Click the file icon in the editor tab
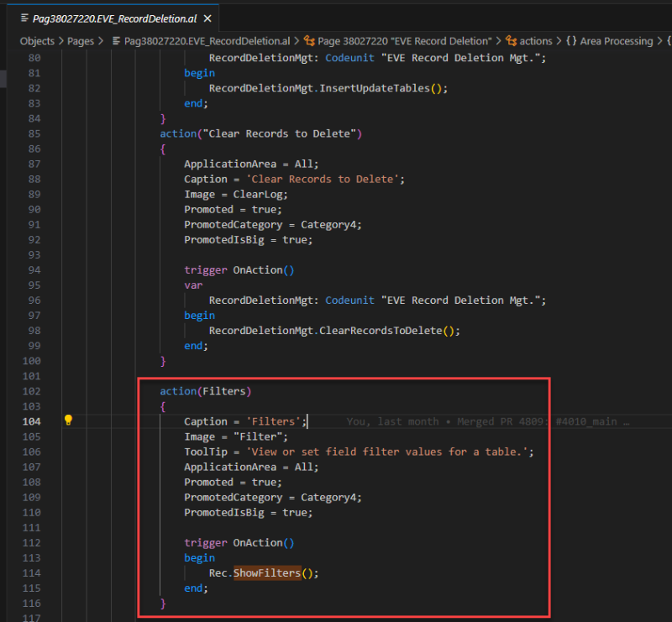Screen dimensions: 672x622 click(x=25, y=18)
